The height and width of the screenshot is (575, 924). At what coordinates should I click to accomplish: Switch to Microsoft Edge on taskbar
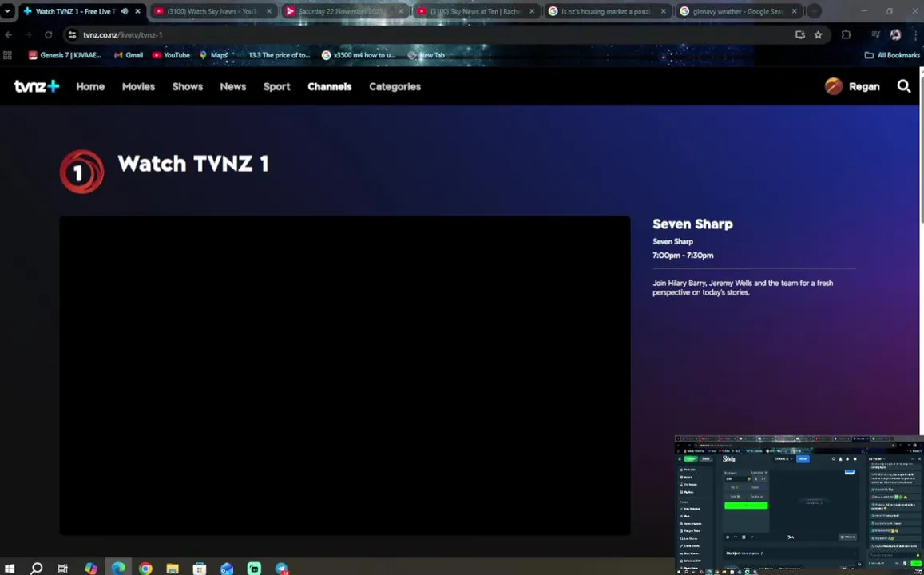point(118,569)
